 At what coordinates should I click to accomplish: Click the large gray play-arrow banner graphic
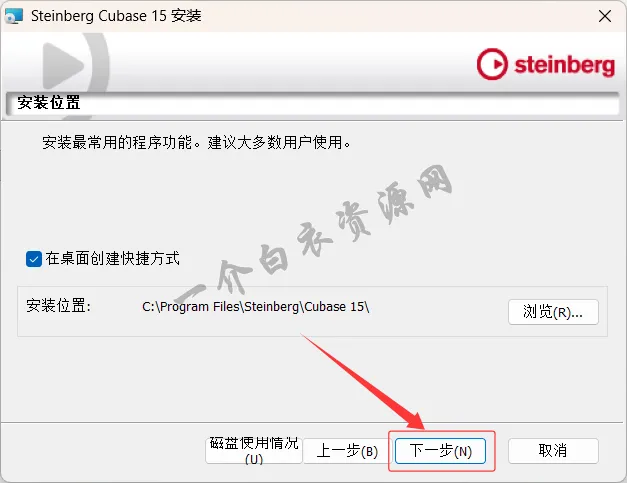click(75, 66)
